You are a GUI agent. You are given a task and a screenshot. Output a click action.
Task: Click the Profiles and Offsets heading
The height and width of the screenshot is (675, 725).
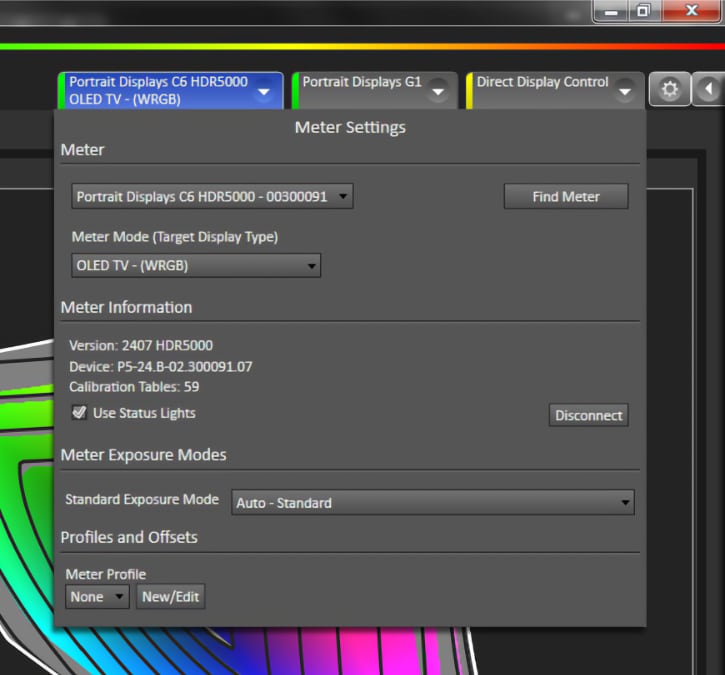point(129,537)
